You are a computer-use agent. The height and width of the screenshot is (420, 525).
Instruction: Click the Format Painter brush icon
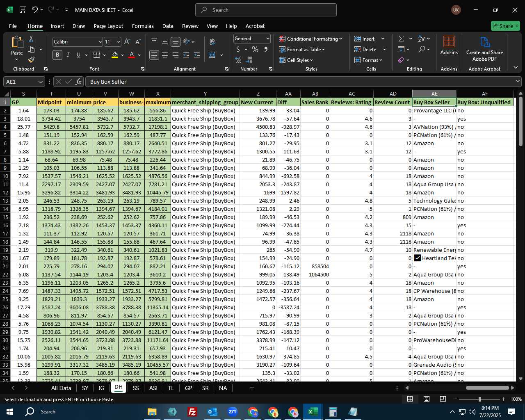point(31,60)
